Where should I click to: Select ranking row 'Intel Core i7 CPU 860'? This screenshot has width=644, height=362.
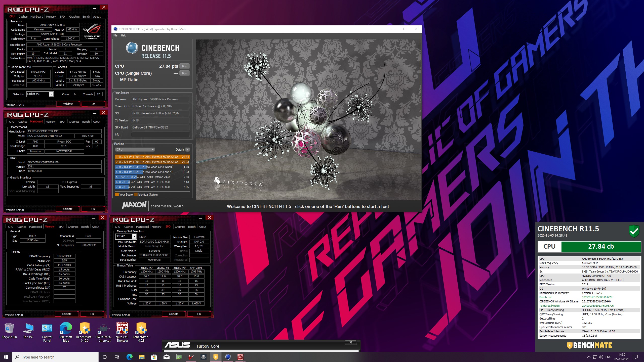click(x=152, y=187)
